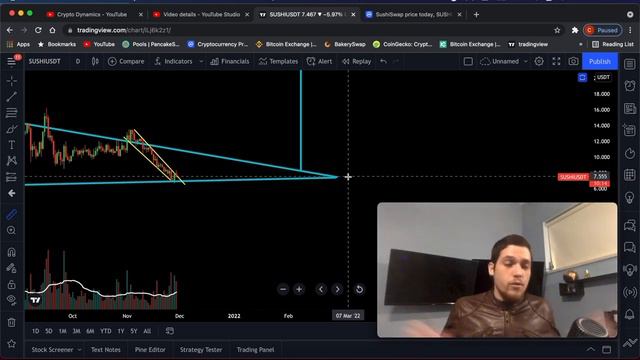Click the left-arrow back icon in left toolbar

point(11,193)
